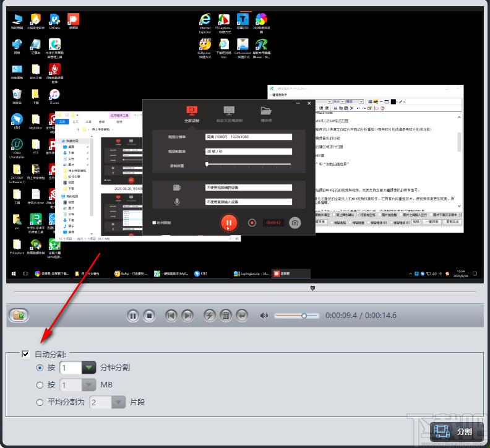The width and height of the screenshot is (490, 448).
Task: Mute audio with the speaker icon
Action: [x=264, y=316]
